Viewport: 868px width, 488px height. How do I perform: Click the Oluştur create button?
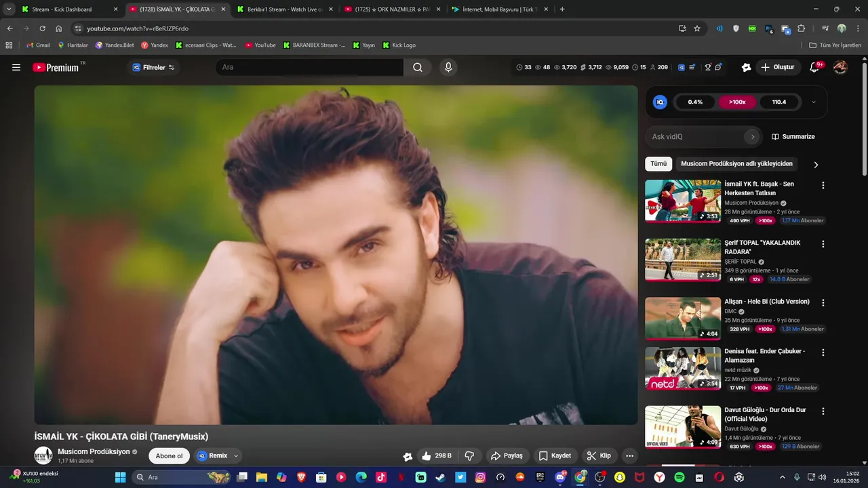[778, 67]
